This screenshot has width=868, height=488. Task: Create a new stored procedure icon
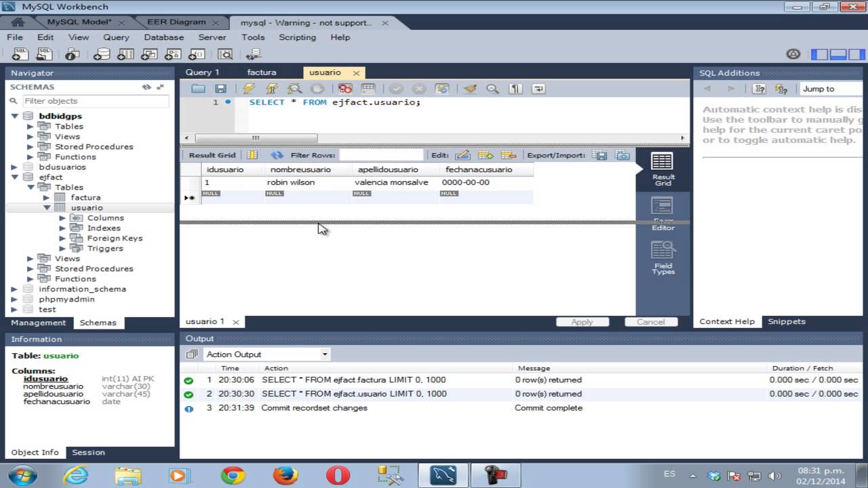pyautogui.click(x=173, y=54)
